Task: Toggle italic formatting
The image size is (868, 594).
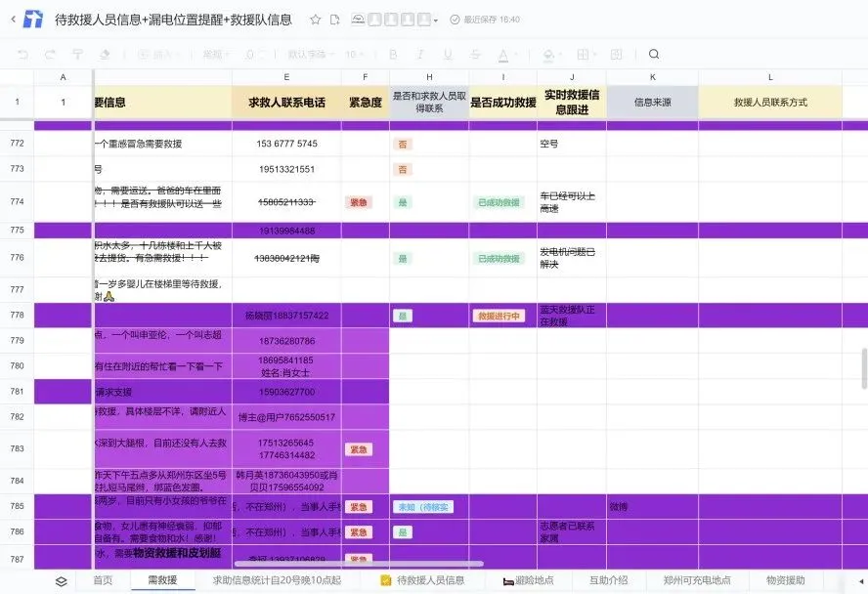Action: [420, 54]
